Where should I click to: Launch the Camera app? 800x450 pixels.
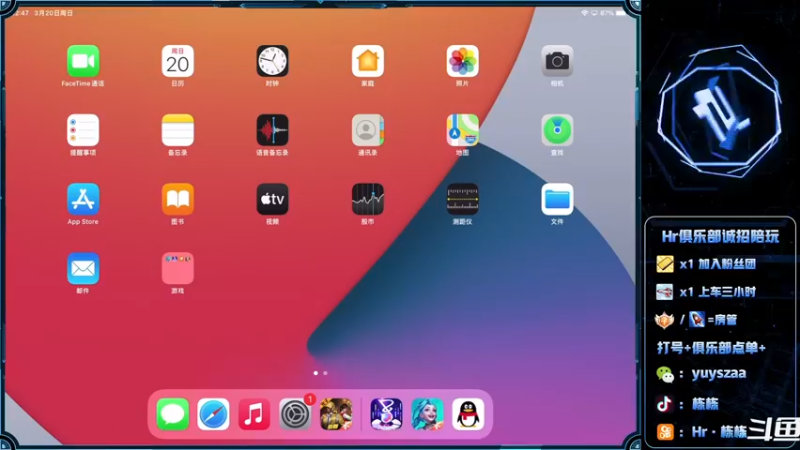click(x=557, y=61)
